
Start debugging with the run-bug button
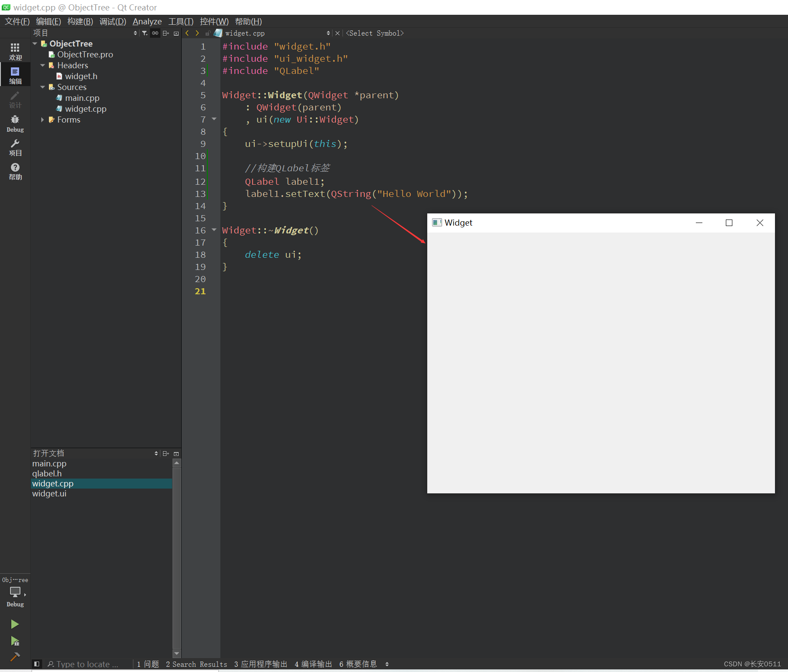[x=15, y=641]
